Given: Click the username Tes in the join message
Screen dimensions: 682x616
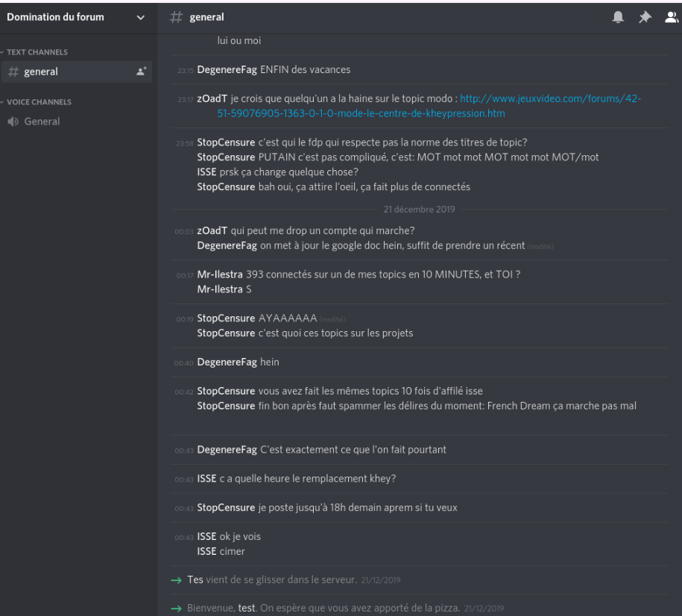Looking at the screenshot, I should tap(195, 579).
